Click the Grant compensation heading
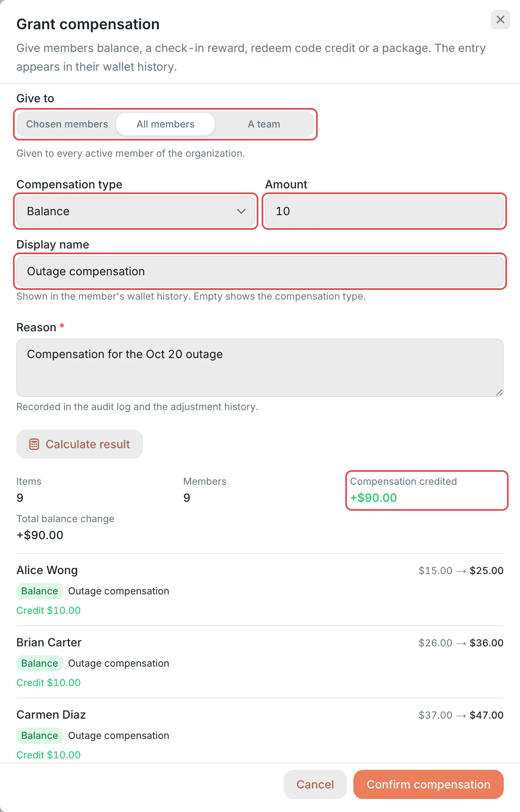Image resolution: width=520 pixels, height=812 pixels. tap(88, 24)
